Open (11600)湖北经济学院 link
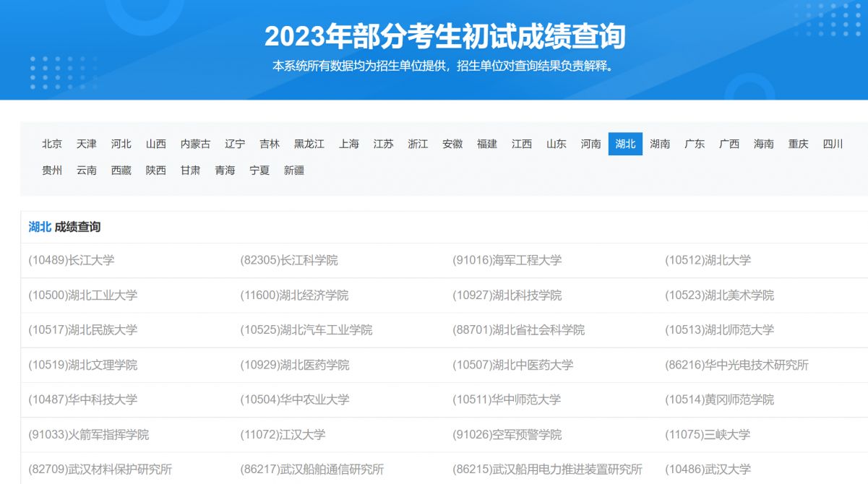868x484 pixels. [295, 295]
